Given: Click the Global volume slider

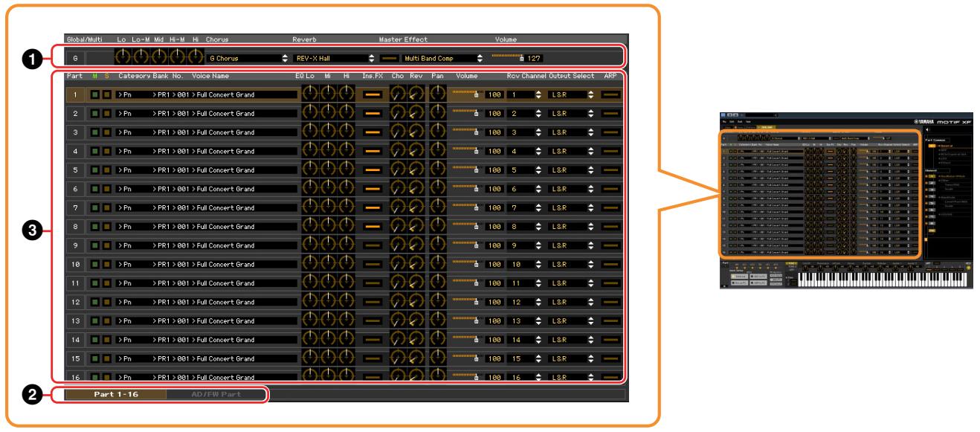Looking at the screenshot, I should tap(509, 57).
